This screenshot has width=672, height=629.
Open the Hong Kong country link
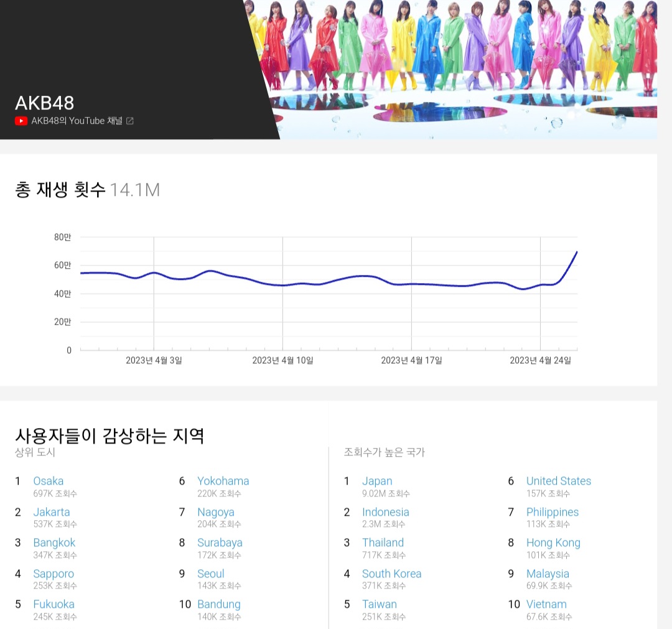point(553,543)
